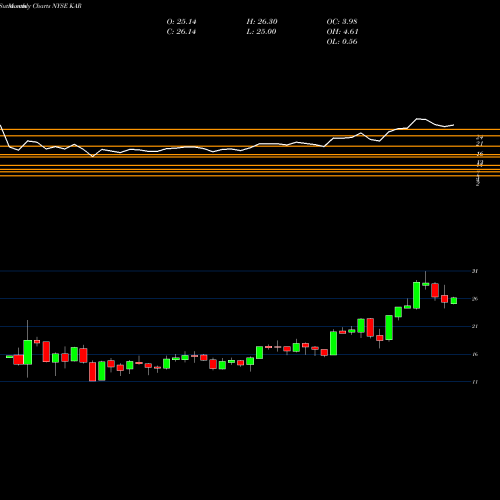Select the open value 'O: 25.14'

181,22
